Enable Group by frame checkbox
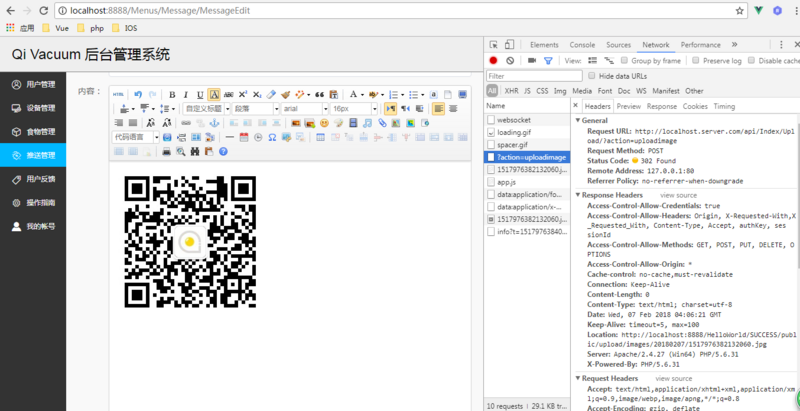 coord(624,60)
